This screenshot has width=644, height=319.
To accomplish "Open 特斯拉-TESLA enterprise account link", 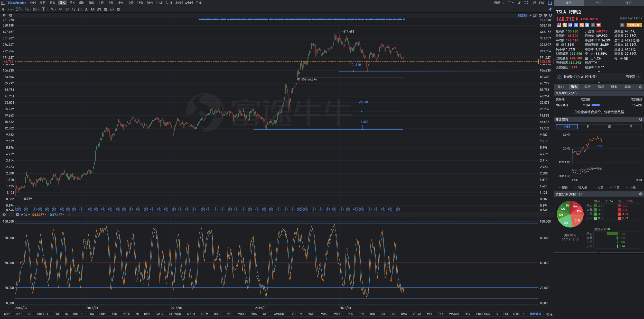I will tap(599, 77).
